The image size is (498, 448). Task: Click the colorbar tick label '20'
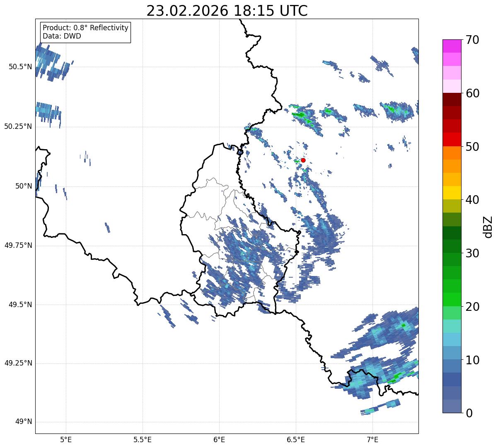coord(472,307)
